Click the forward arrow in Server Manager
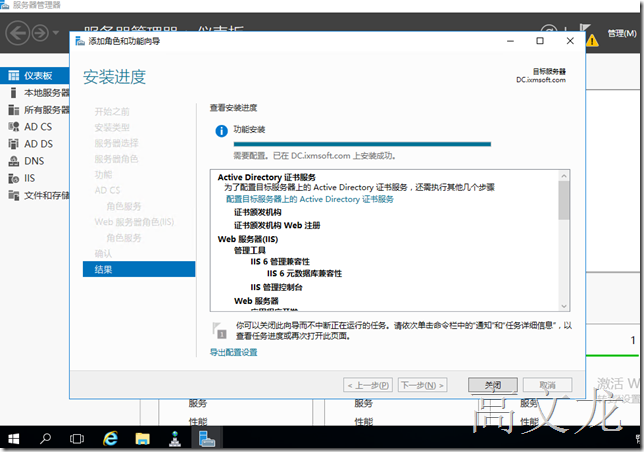This screenshot has height=452, width=644. [x=40, y=33]
